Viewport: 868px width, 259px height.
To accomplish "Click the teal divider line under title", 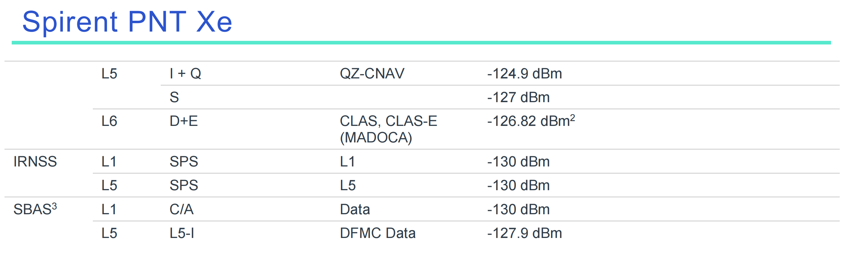I will [x=421, y=43].
